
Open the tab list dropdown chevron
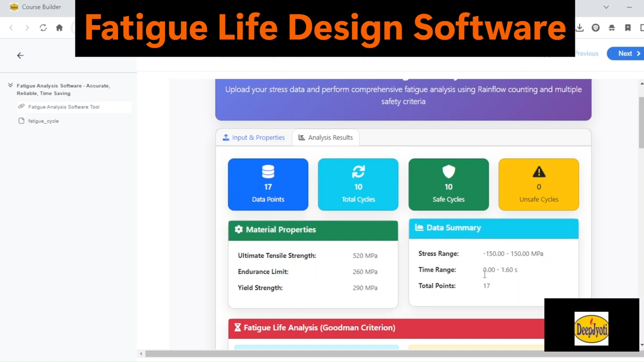pos(606,7)
